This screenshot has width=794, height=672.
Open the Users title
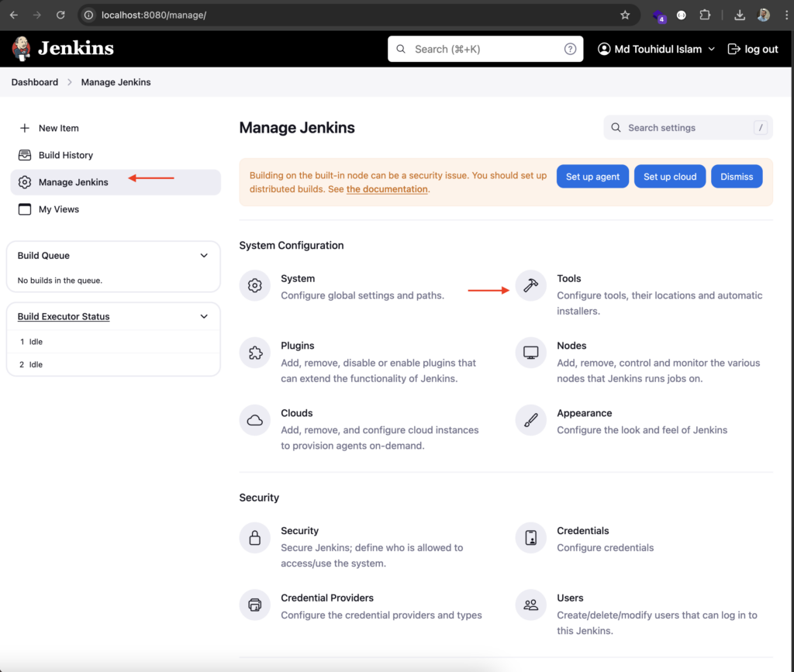(570, 598)
